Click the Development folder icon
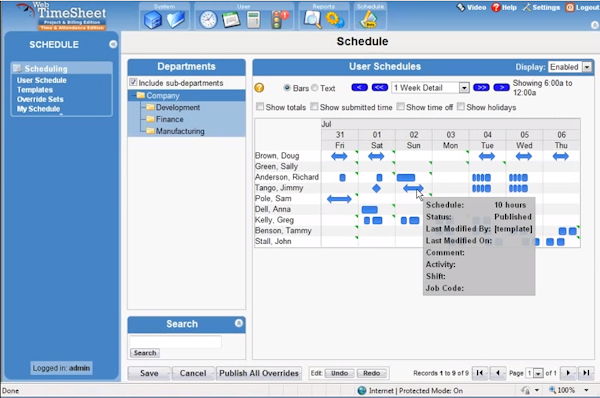The width and height of the screenshot is (600, 398). (150, 107)
